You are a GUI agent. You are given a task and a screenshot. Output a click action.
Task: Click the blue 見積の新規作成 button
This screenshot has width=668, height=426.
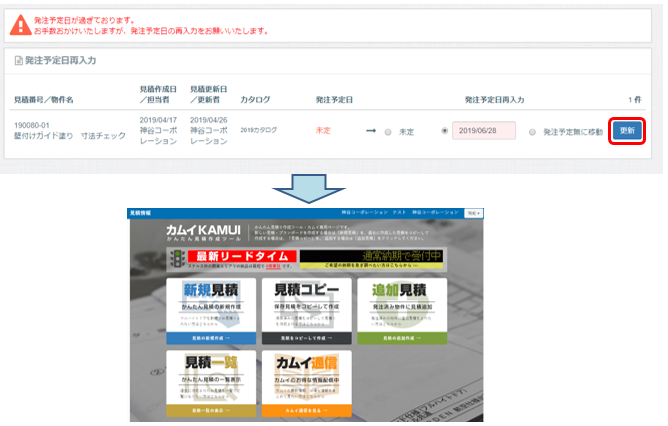[211, 338]
